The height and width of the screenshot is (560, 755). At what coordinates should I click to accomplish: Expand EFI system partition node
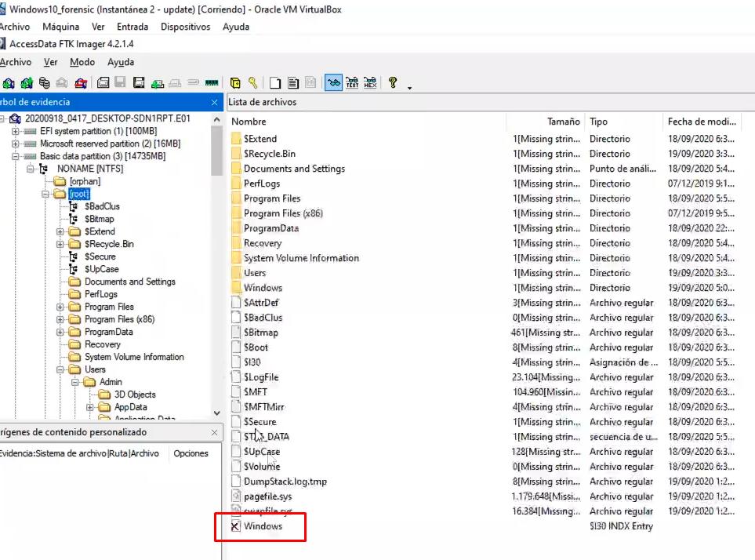tap(16, 131)
